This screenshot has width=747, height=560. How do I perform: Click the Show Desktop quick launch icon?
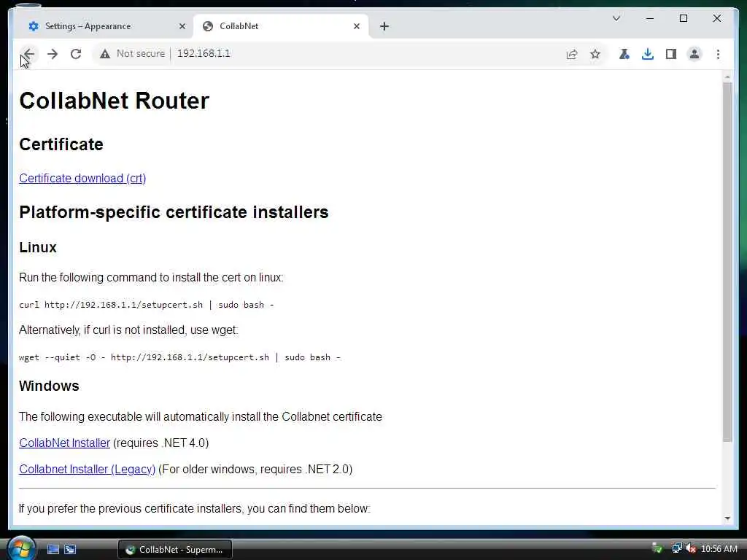[x=53, y=550]
